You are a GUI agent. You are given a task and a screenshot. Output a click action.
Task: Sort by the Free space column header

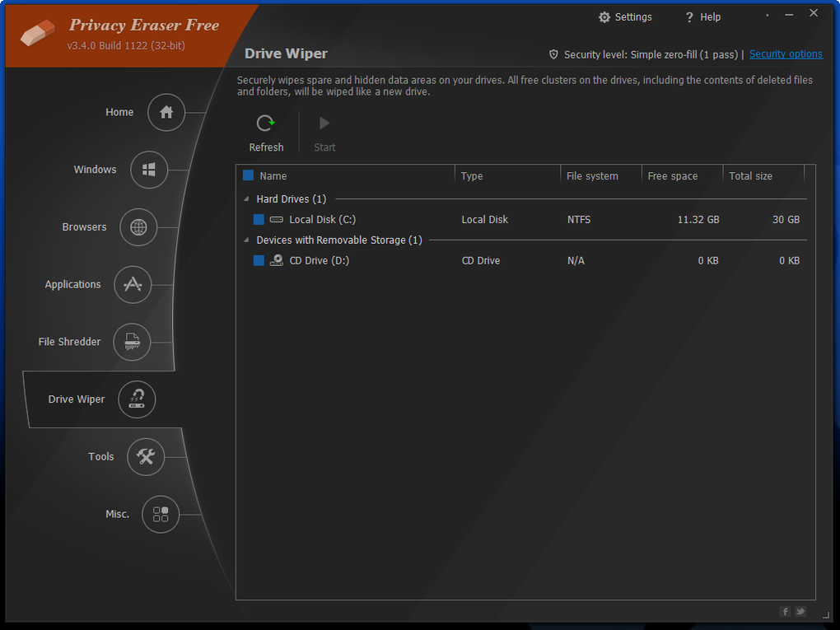point(673,175)
